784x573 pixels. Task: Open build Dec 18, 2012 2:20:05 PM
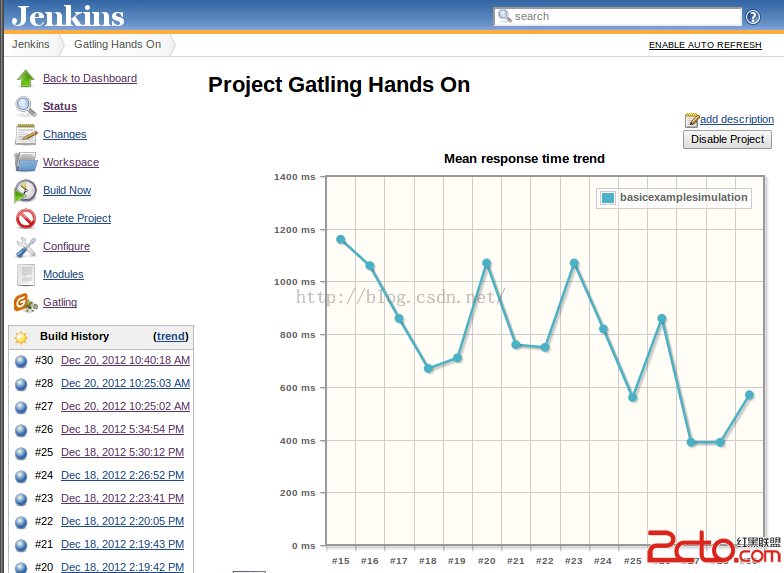click(x=122, y=522)
